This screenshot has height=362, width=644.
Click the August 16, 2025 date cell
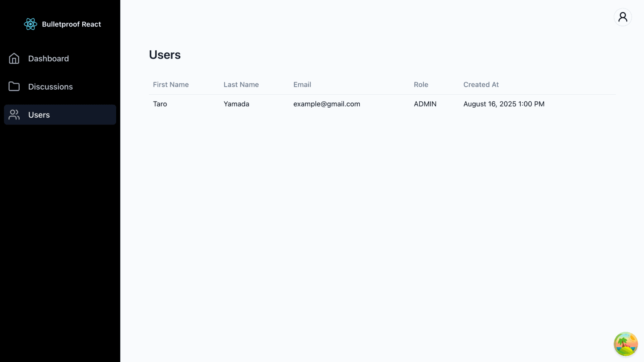[504, 104]
